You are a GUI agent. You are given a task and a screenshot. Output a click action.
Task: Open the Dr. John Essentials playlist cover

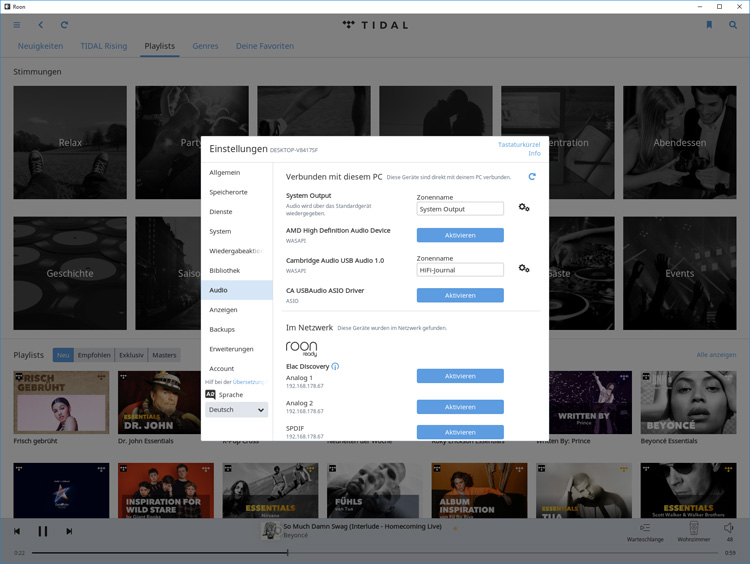pos(159,402)
